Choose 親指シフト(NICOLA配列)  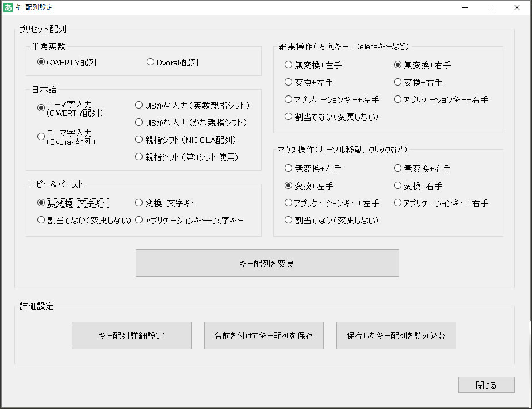pos(139,139)
